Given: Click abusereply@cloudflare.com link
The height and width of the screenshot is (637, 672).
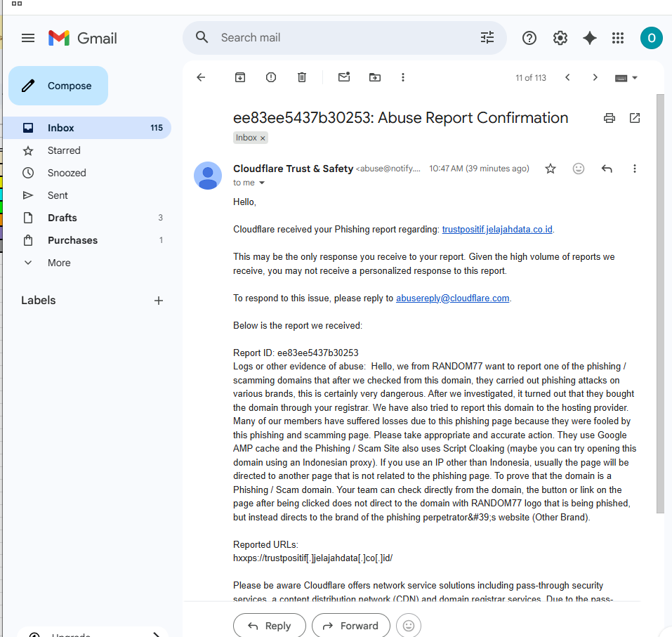Looking at the screenshot, I should pos(453,298).
